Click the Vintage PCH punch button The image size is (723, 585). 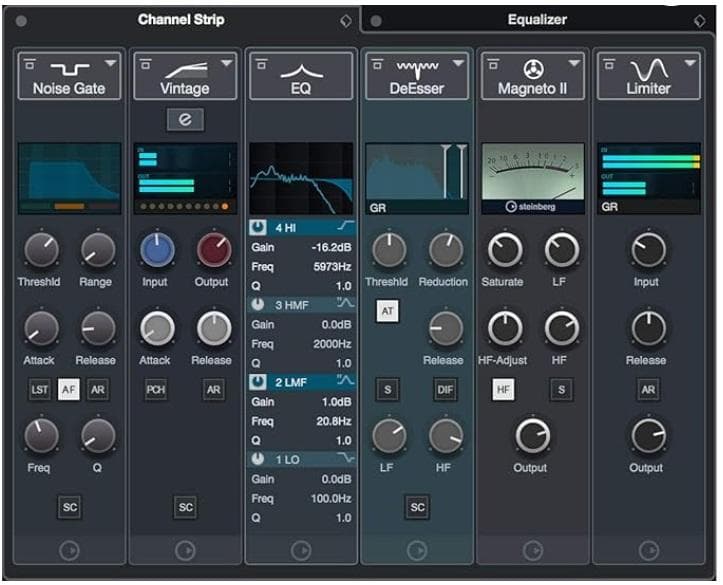point(156,390)
